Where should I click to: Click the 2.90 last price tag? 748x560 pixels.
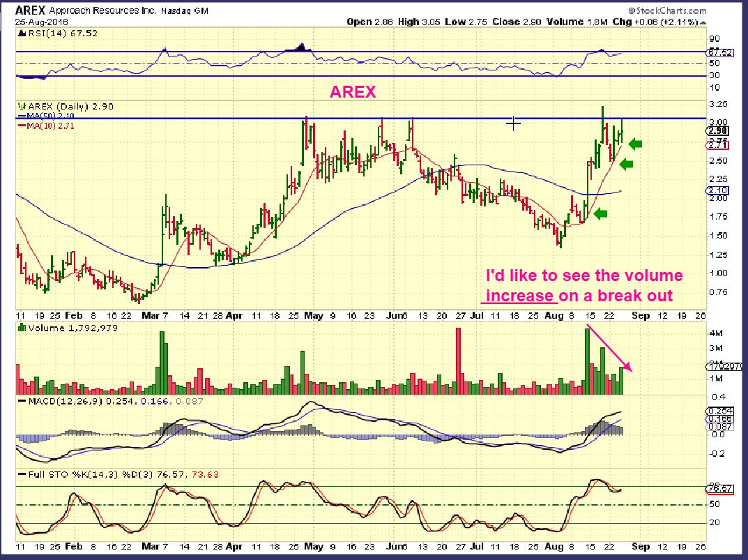point(718,131)
